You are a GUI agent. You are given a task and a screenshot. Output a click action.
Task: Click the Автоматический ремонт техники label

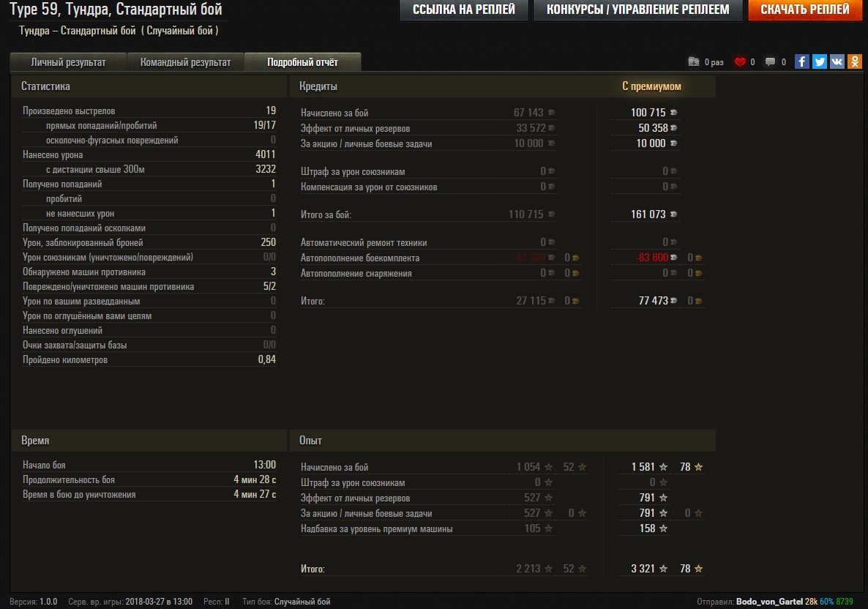coord(364,242)
